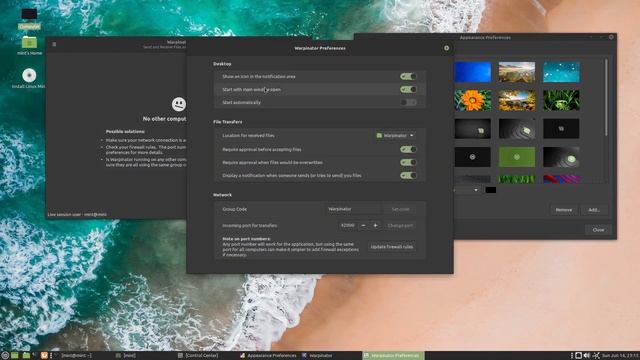Toggle Start with main window open
This screenshot has width=640, height=360.
(x=408, y=89)
